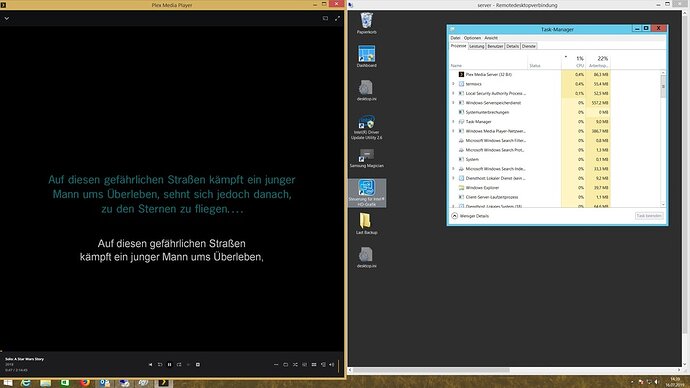Select the Microsoft Windows Search Filter row

click(530, 140)
